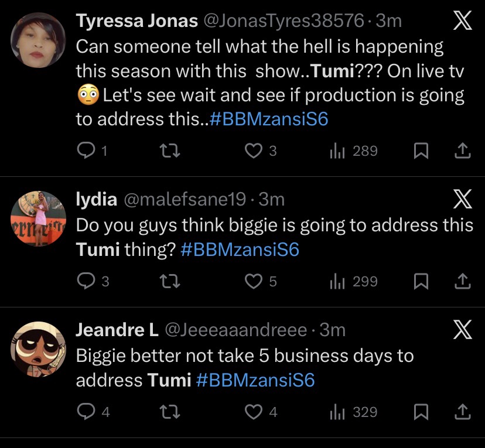Like Jeandre L's tweet
Screen dimensions: 485x448
pyautogui.click(x=253, y=412)
